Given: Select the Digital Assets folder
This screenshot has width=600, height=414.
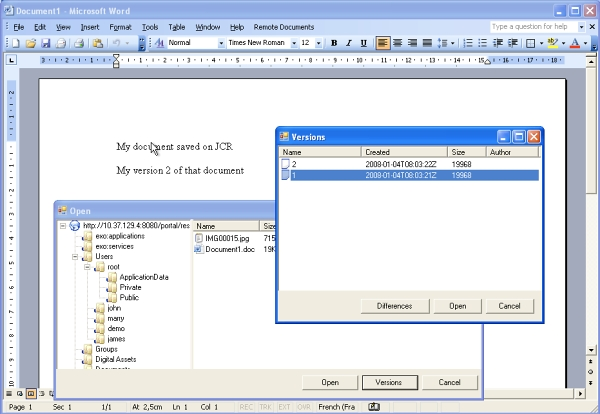Looking at the screenshot, I should [116, 359].
